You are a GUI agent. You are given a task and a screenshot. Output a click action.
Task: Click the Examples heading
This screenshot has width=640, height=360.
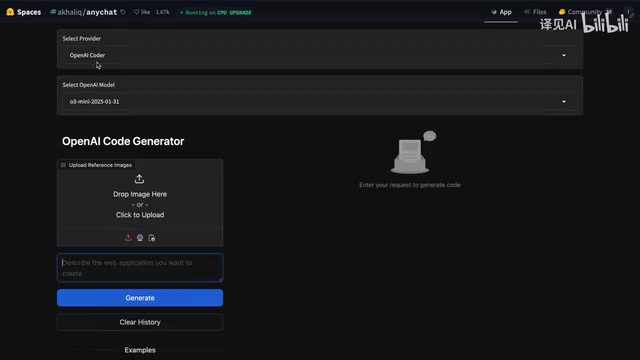[x=140, y=350]
